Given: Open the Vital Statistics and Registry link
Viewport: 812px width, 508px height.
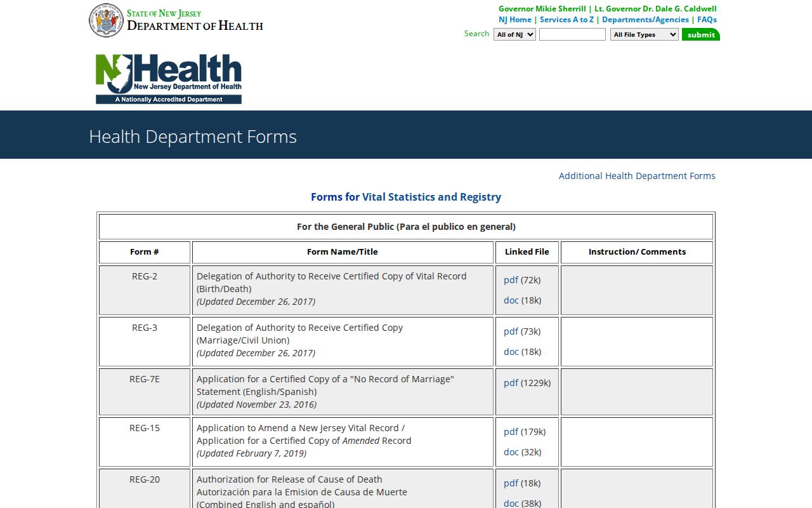Looking at the screenshot, I should point(431,197).
